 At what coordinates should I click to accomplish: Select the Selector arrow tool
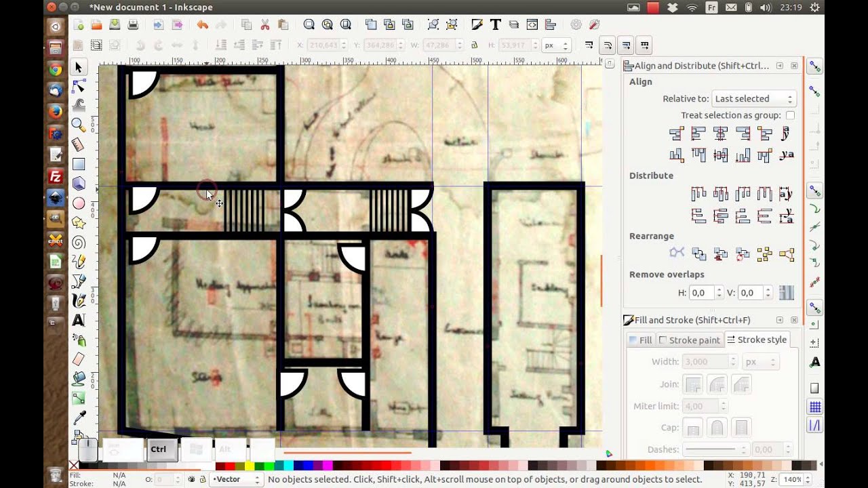pos(79,67)
